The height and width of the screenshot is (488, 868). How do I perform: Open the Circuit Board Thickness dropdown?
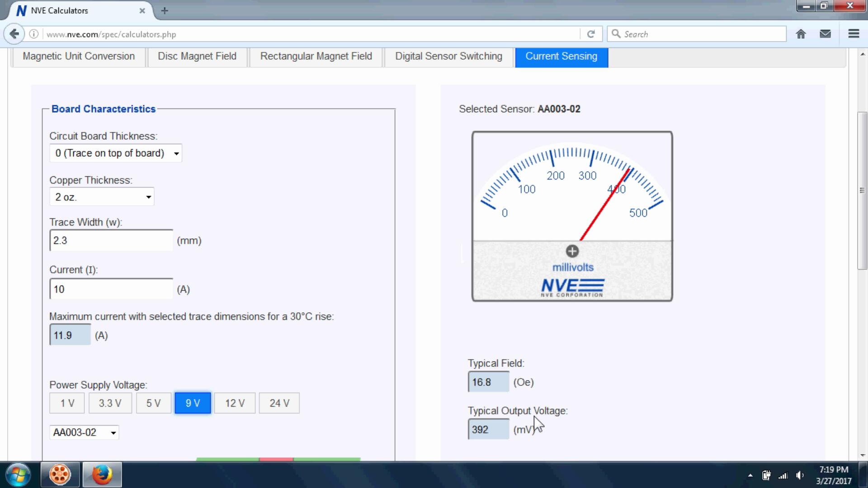click(116, 153)
